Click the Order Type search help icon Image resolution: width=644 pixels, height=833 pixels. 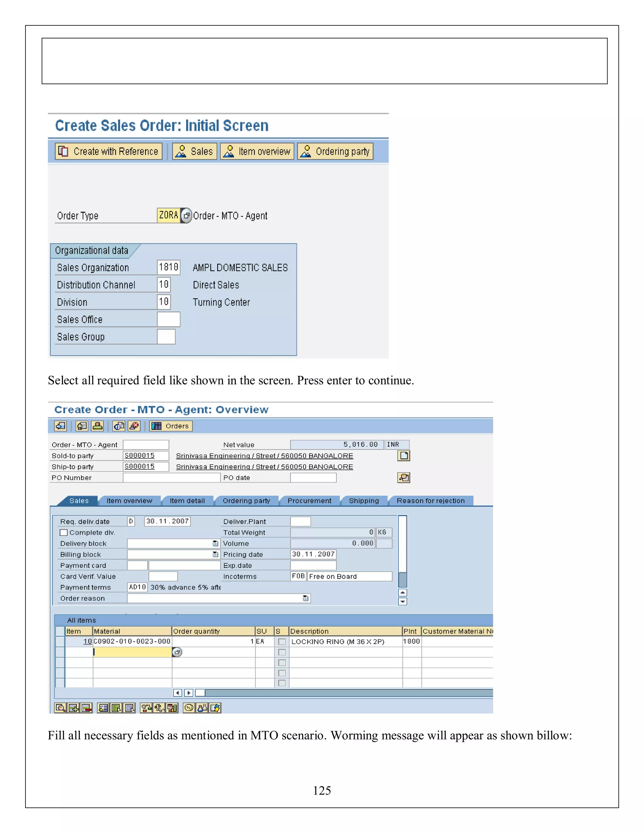(186, 216)
